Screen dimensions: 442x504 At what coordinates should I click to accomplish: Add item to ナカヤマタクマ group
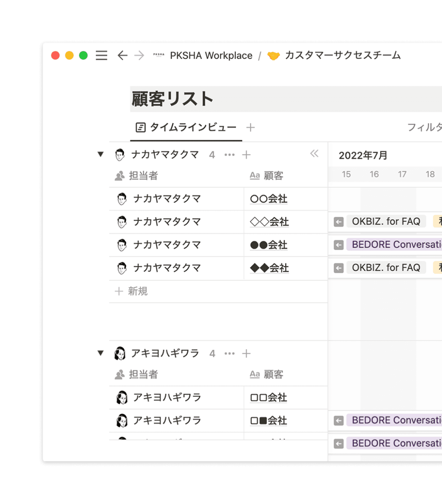click(246, 155)
